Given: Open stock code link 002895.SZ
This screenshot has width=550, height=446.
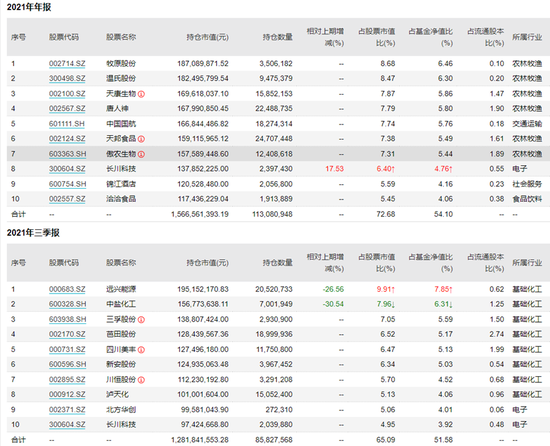Looking at the screenshot, I should coord(67,380).
